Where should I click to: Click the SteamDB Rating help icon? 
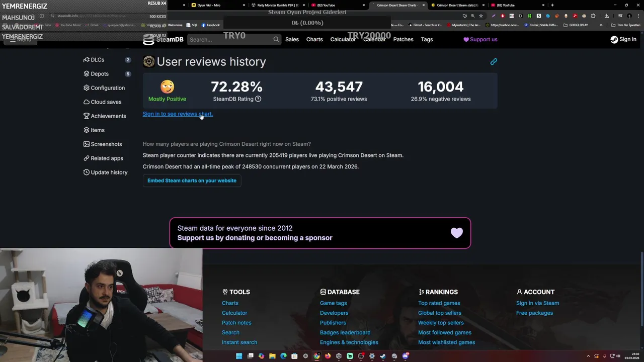tap(258, 99)
